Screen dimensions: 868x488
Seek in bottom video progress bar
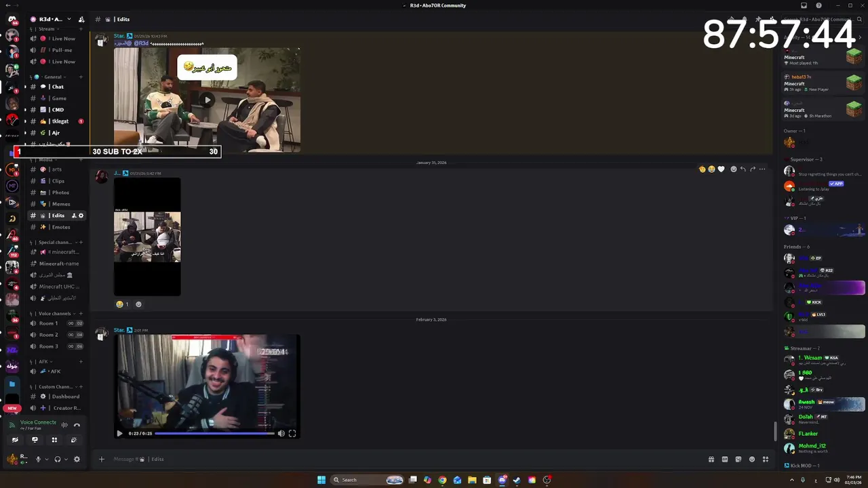click(x=214, y=434)
